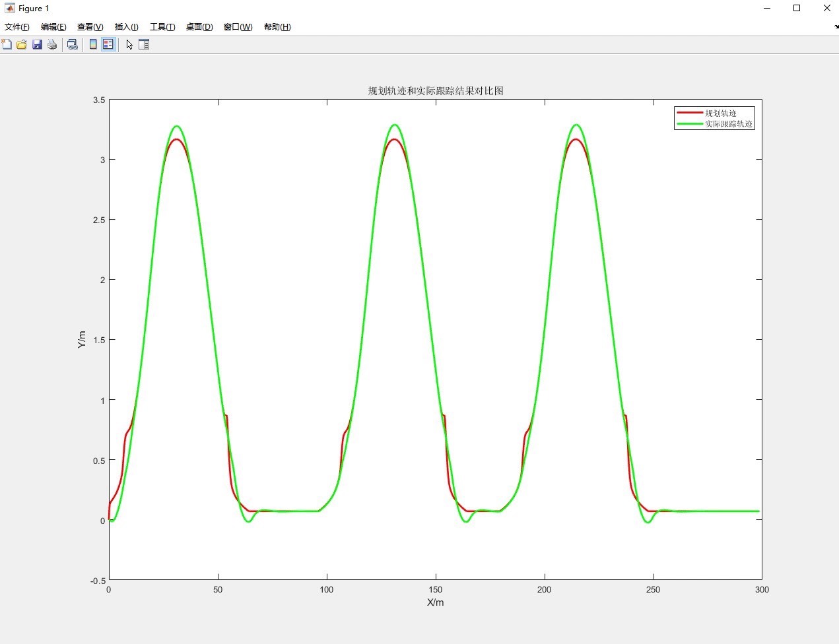Minimize the Figure 1 window
This screenshot has height=644, width=839.
pyautogui.click(x=767, y=8)
